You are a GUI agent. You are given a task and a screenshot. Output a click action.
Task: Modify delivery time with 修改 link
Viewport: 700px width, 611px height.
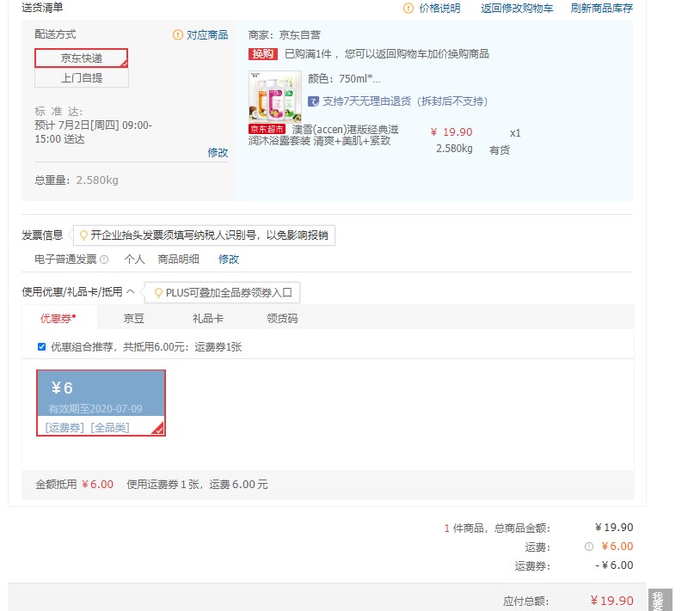click(218, 152)
